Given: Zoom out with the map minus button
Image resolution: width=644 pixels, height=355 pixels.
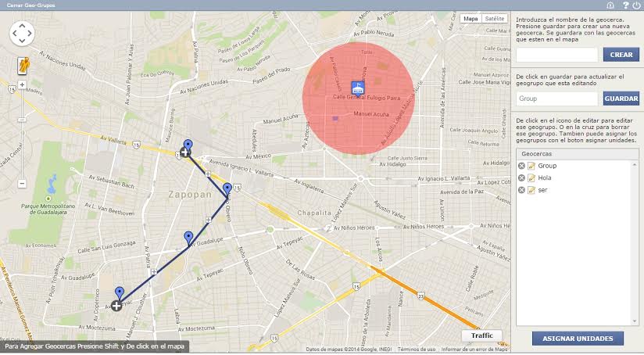Looking at the screenshot, I should (x=22, y=184).
